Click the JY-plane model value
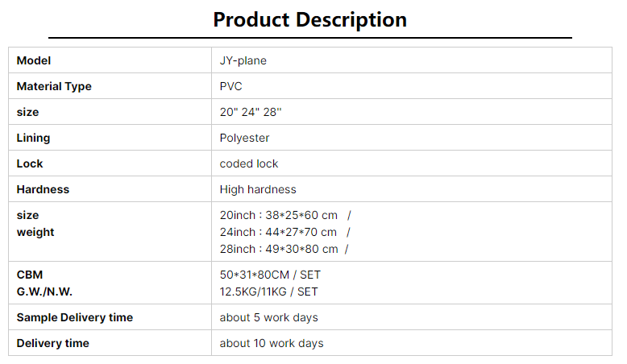Screen dimensions: 627x364 click(x=243, y=60)
